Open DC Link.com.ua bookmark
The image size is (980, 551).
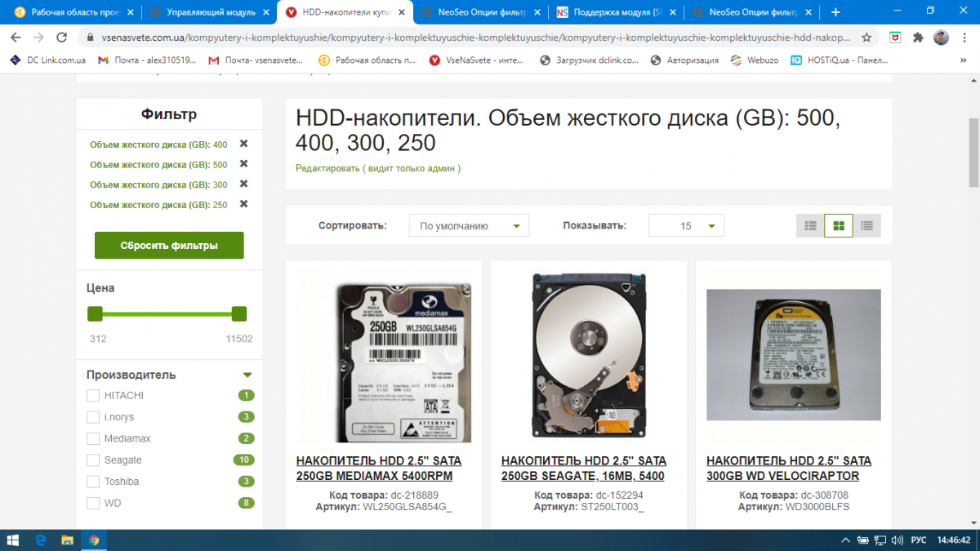pyautogui.click(x=47, y=60)
